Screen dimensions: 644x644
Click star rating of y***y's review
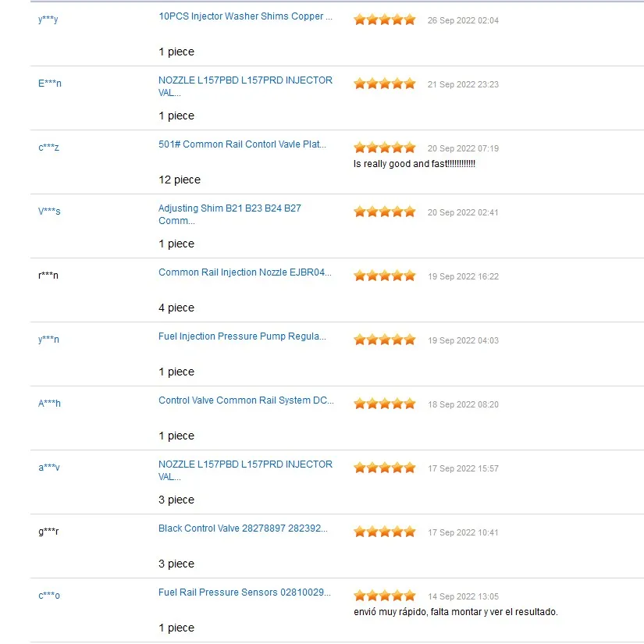(x=384, y=20)
